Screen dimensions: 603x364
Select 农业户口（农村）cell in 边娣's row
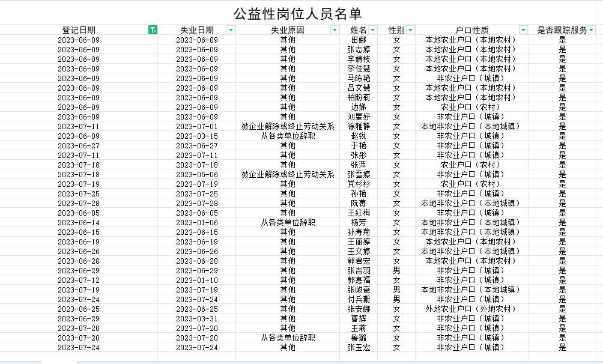(x=470, y=108)
